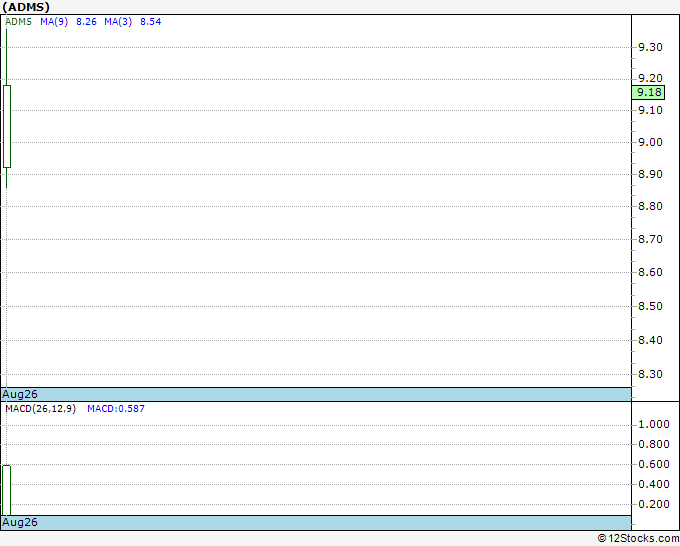The height and width of the screenshot is (546, 680).
Task: Click the 9.30 price axis label
Action: click(650, 47)
